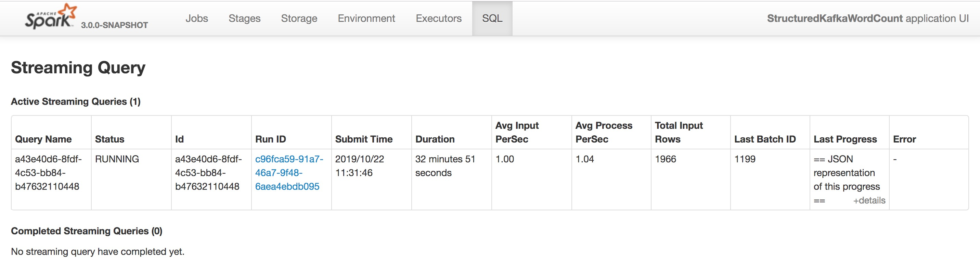Click the Id column header
This screenshot has height=272, width=980.
pos(179,139)
